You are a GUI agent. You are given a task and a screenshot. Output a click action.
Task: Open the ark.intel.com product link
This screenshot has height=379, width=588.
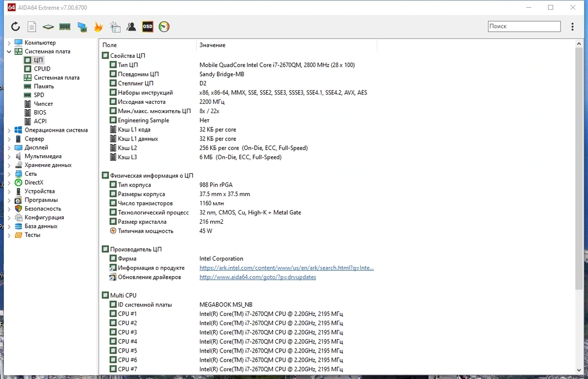[x=287, y=268]
